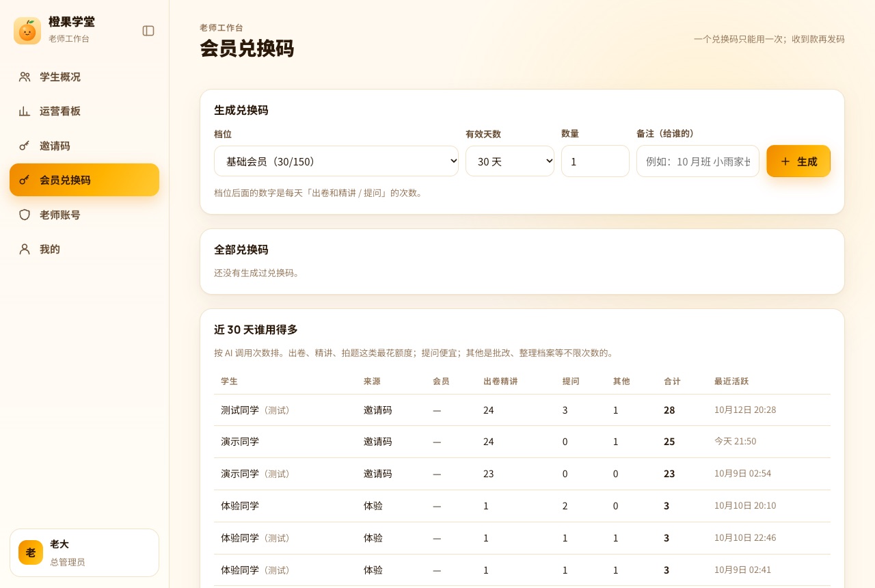This screenshot has height=588, width=875.
Task: Click the 还没有生成过兑换码 empty message
Action: [258, 273]
